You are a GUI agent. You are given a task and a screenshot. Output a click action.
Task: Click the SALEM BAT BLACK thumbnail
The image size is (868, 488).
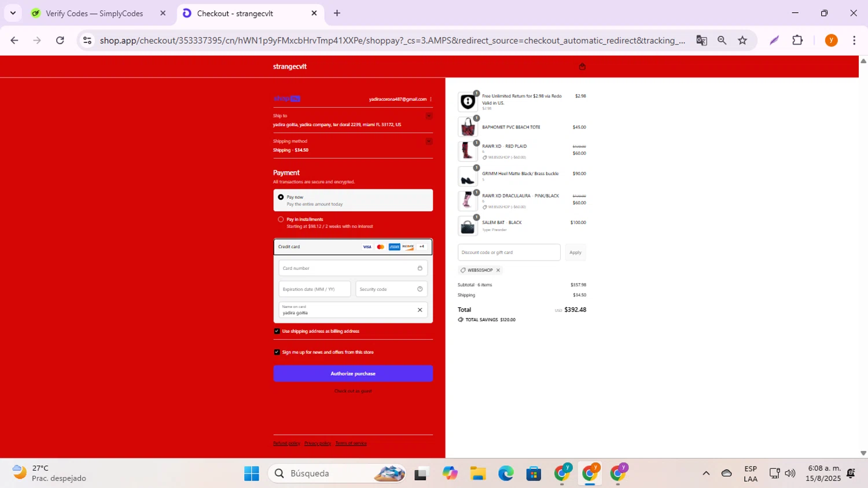tap(468, 226)
